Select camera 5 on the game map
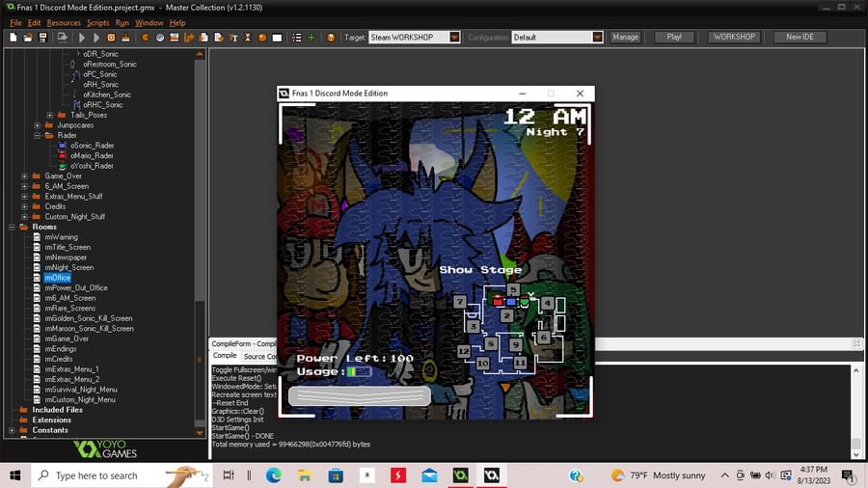This screenshot has height=488, width=868. tap(513, 290)
